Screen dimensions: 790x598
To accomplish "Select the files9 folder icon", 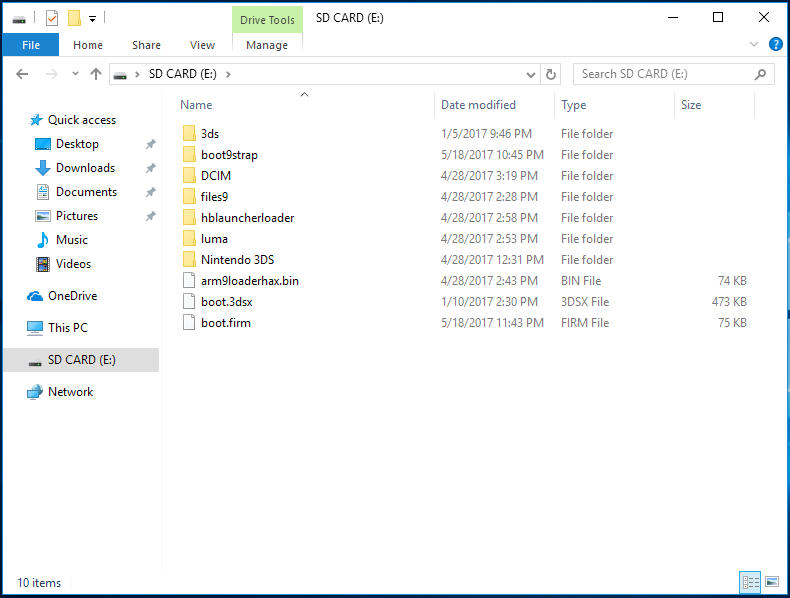I will (189, 196).
